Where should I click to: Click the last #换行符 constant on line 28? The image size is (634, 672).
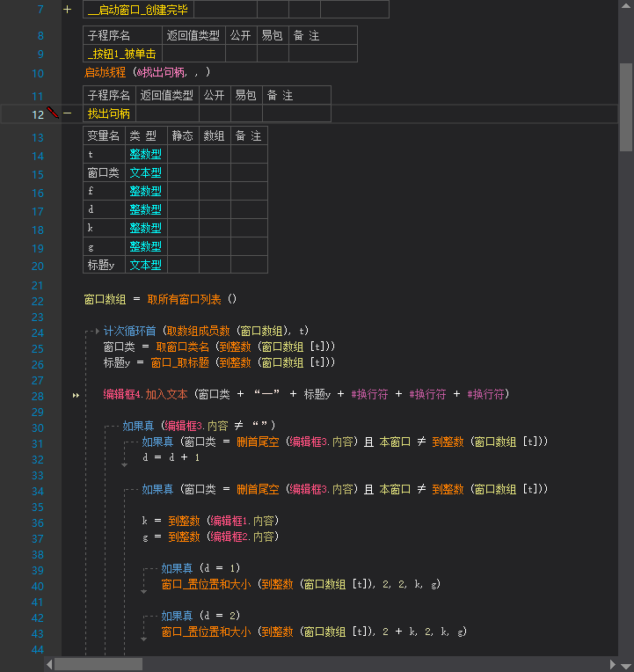(x=485, y=394)
